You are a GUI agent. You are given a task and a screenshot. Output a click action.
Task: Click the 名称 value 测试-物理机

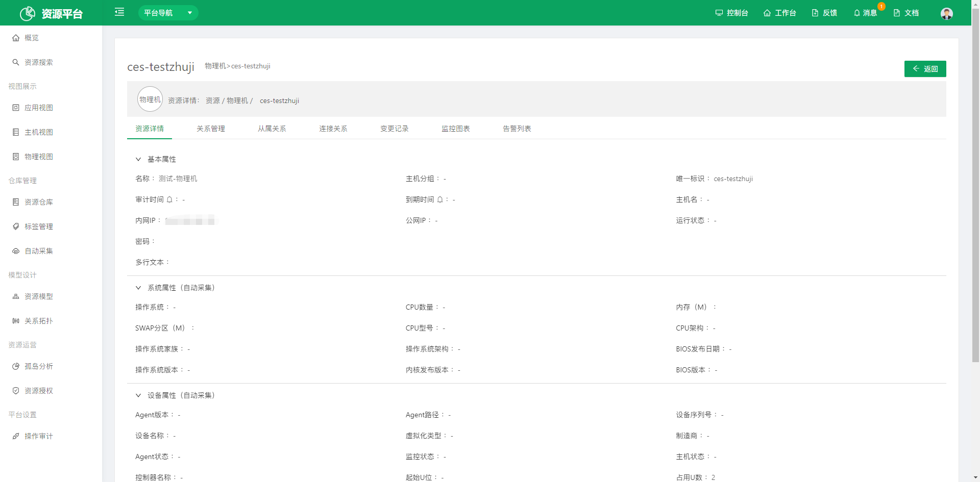pyautogui.click(x=178, y=179)
